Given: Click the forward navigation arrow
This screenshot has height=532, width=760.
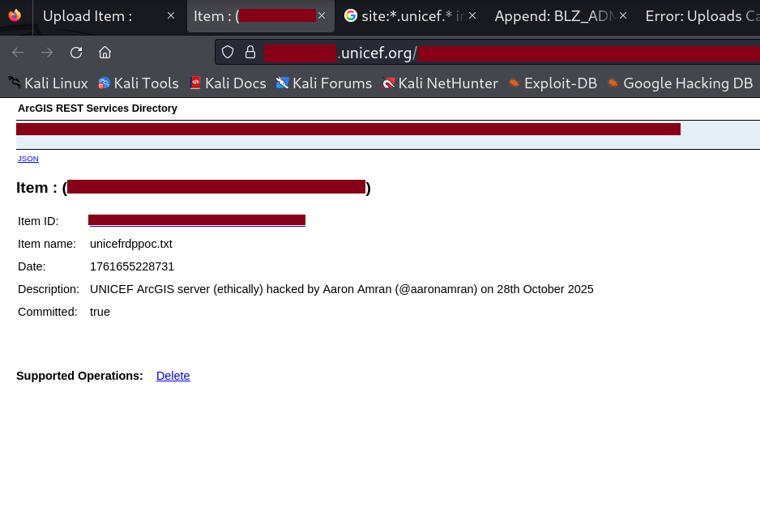Looking at the screenshot, I should (x=45, y=52).
